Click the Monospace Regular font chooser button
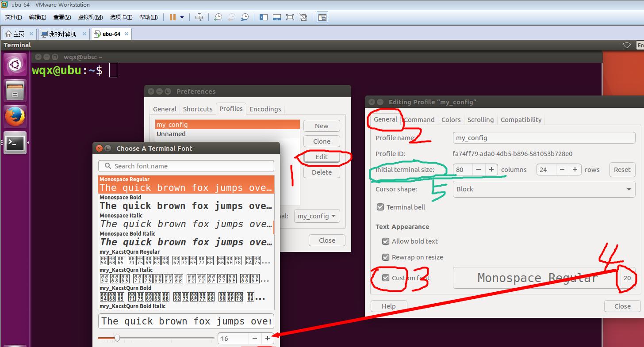This screenshot has width=644, height=347. pyautogui.click(x=544, y=278)
